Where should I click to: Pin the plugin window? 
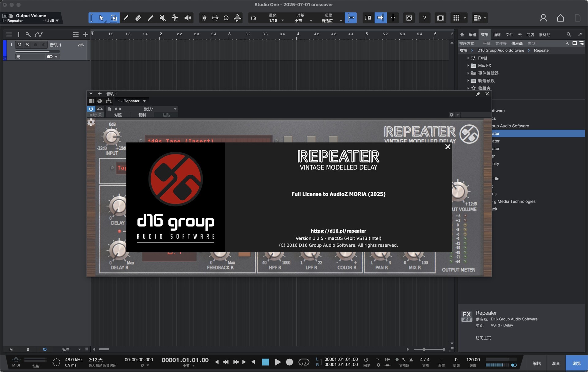point(478,94)
